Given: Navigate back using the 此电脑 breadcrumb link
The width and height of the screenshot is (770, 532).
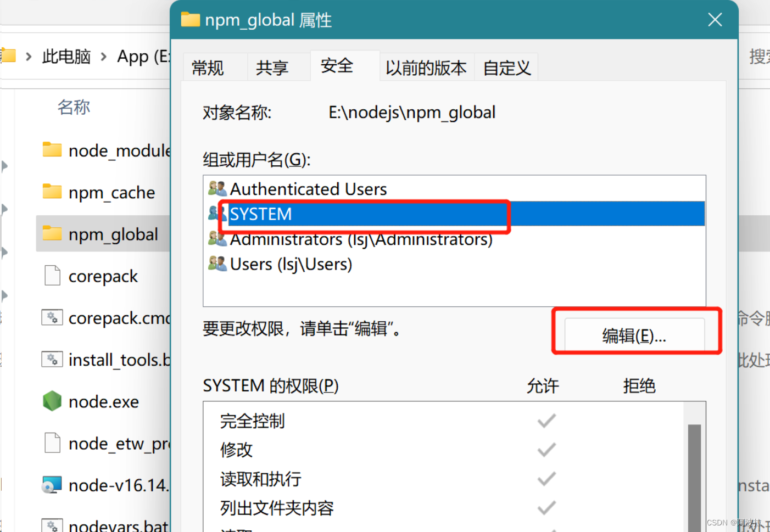Looking at the screenshot, I should click(66, 56).
